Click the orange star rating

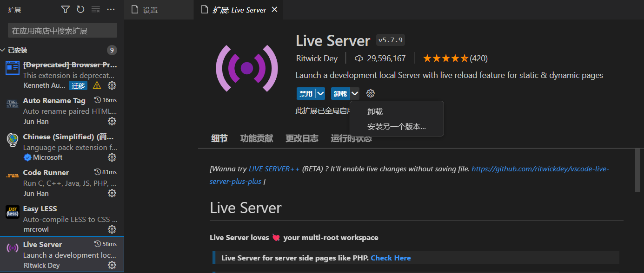tap(445, 58)
